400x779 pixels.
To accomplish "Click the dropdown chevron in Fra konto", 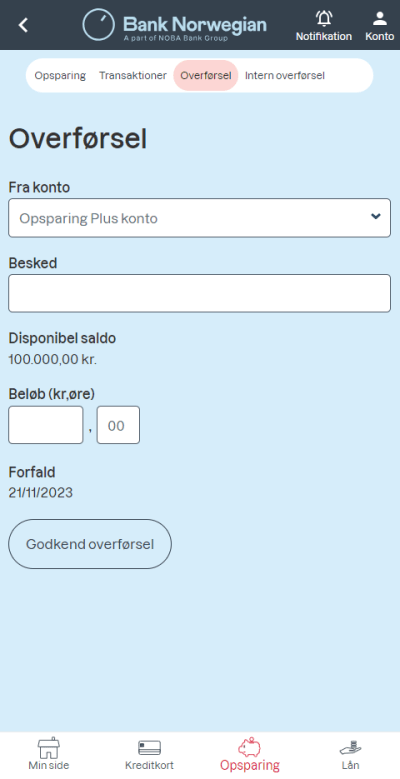I will (x=376, y=216).
